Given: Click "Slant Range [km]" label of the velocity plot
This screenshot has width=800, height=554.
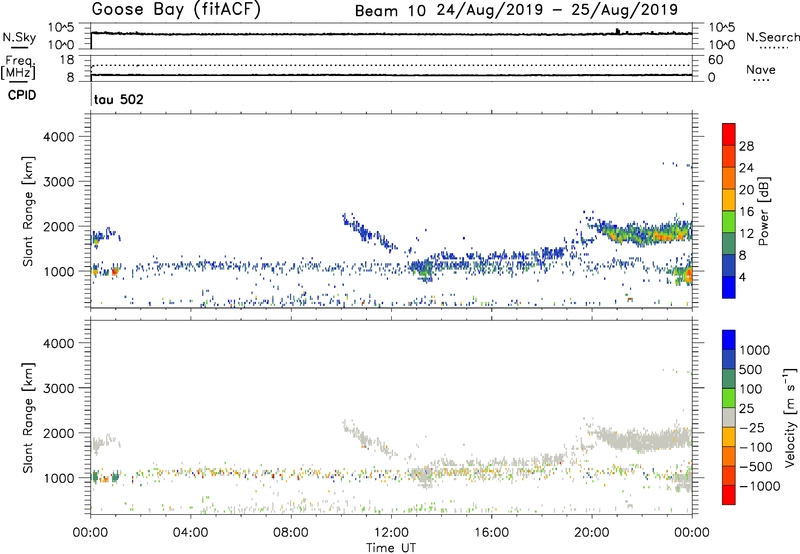Looking at the screenshot, I should point(28,417).
